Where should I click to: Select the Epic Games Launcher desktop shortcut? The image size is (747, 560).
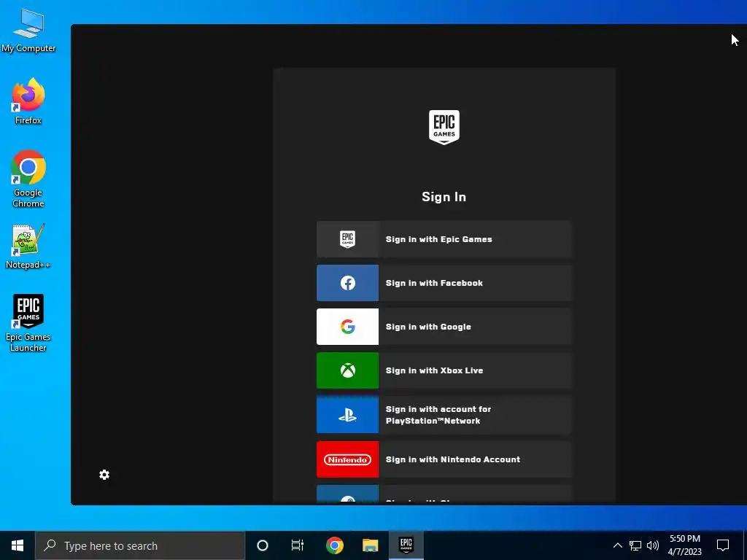click(x=28, y=323)
